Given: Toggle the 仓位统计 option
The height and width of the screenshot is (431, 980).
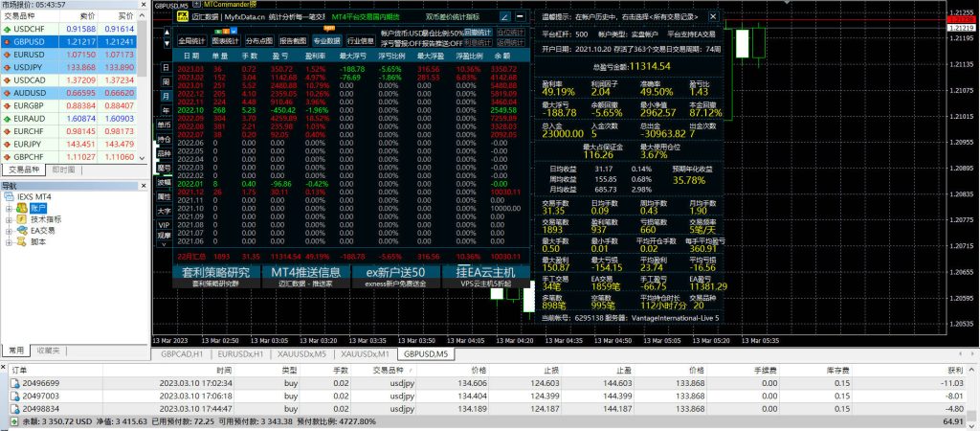Looking at the screenshot, I should pyautogui.click(x=511, y=32).
